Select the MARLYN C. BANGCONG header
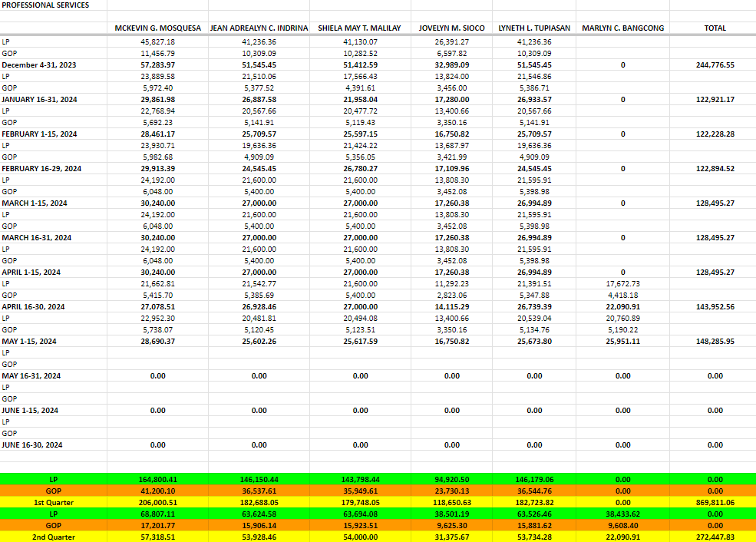Screen dimensions: 756x542 point(623,28)
